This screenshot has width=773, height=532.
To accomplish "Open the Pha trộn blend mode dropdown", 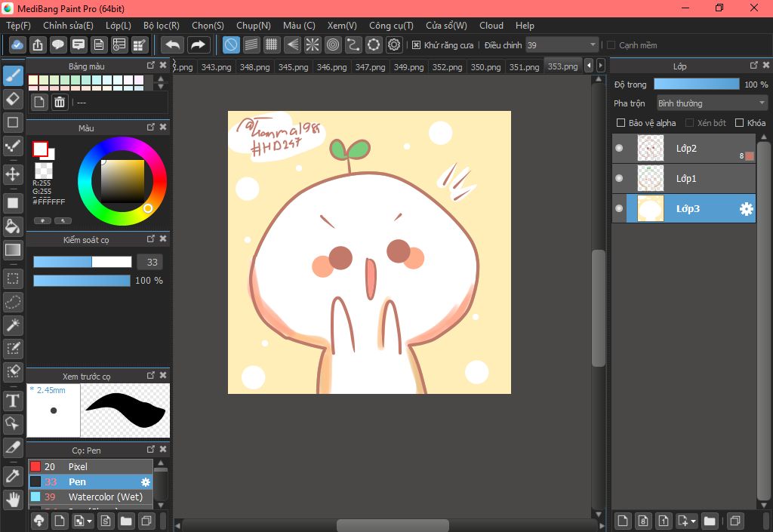I will 711,103.
